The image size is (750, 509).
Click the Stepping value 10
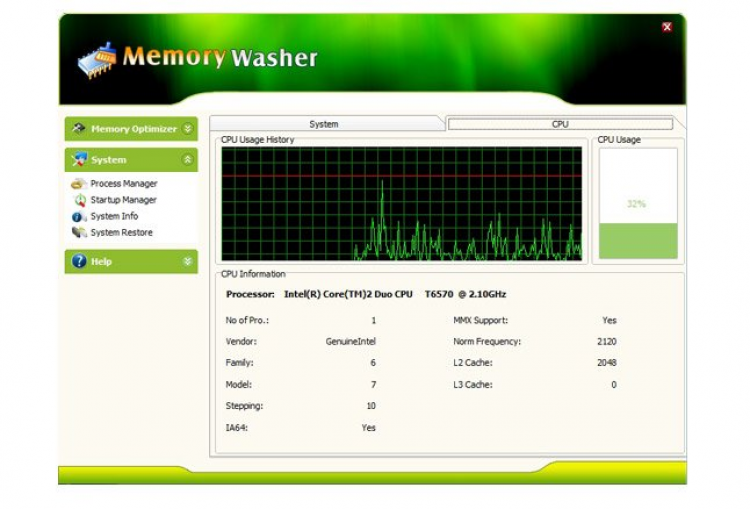click(371, 406)
